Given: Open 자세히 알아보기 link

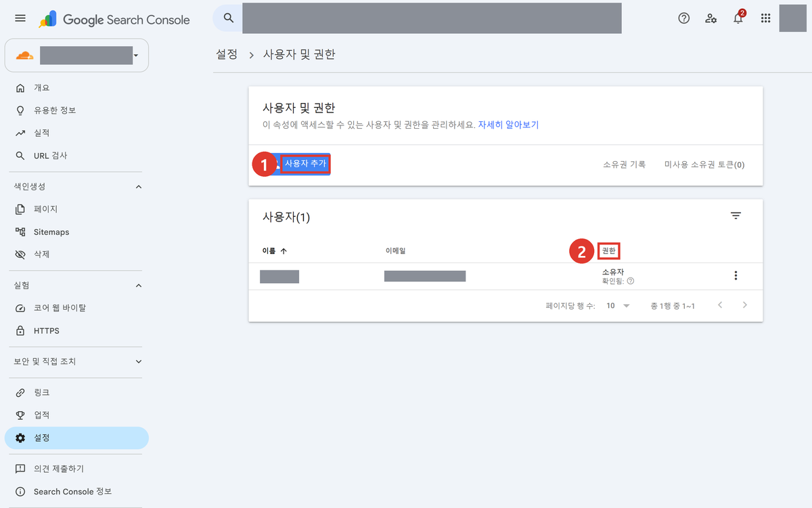Looking at the screenshot, I should click(x=508, y=125).
